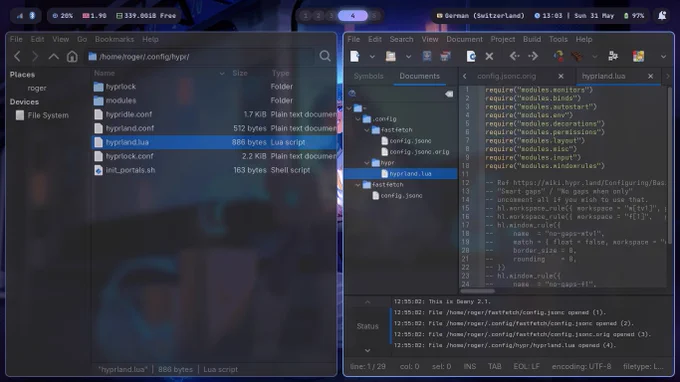This screenshot has width=680, height=382.
Task: Collapse the .config folder in Documents tree
Action: 358,119
